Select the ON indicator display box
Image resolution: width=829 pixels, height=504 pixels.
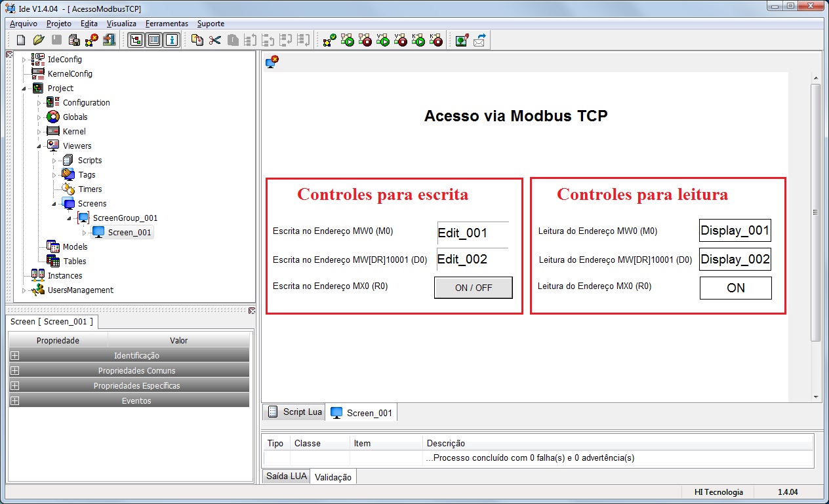(736, 288)
